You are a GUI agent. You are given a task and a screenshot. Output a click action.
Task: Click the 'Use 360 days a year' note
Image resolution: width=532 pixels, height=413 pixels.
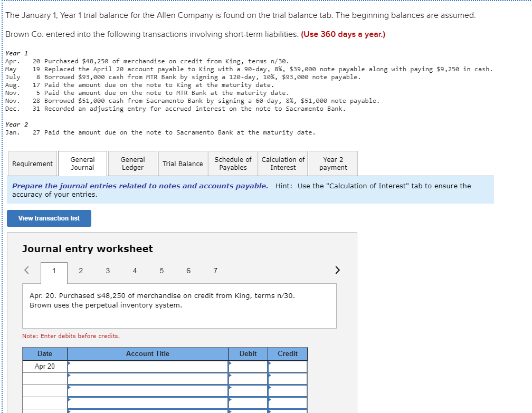343,34
